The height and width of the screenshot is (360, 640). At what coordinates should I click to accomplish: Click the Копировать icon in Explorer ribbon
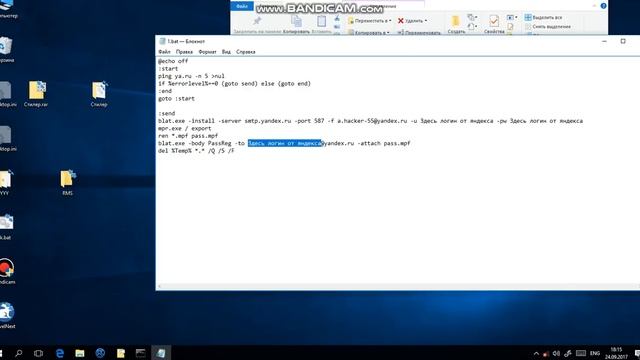click(296, 20)
